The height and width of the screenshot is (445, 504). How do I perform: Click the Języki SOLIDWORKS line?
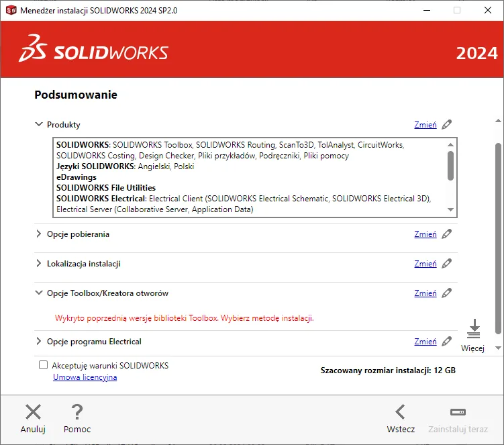(x=125, y=166)
